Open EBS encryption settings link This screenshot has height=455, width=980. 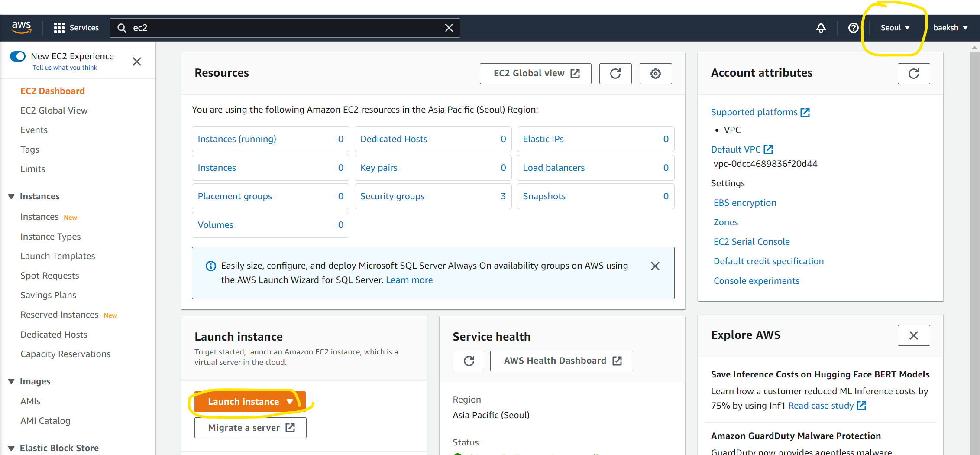tap(745, 203)
